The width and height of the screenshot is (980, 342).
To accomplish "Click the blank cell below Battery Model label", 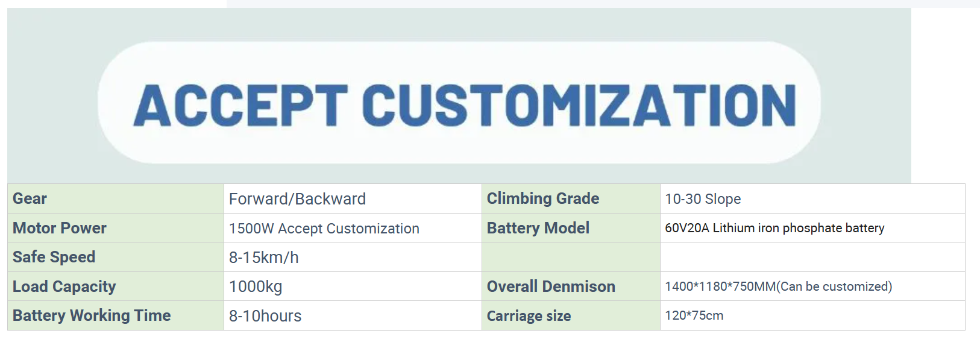I will pyautogui.click(x=570, y=257).
